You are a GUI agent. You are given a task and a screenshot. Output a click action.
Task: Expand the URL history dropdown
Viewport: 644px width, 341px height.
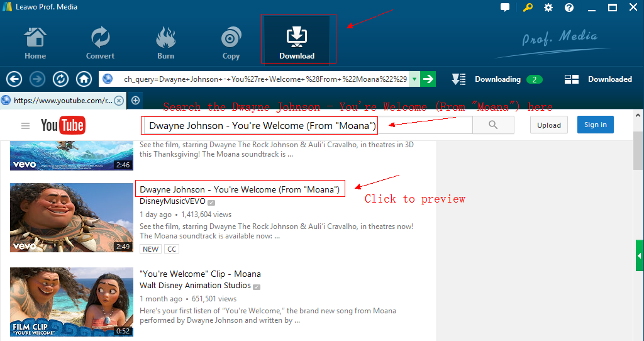point(414,79)
